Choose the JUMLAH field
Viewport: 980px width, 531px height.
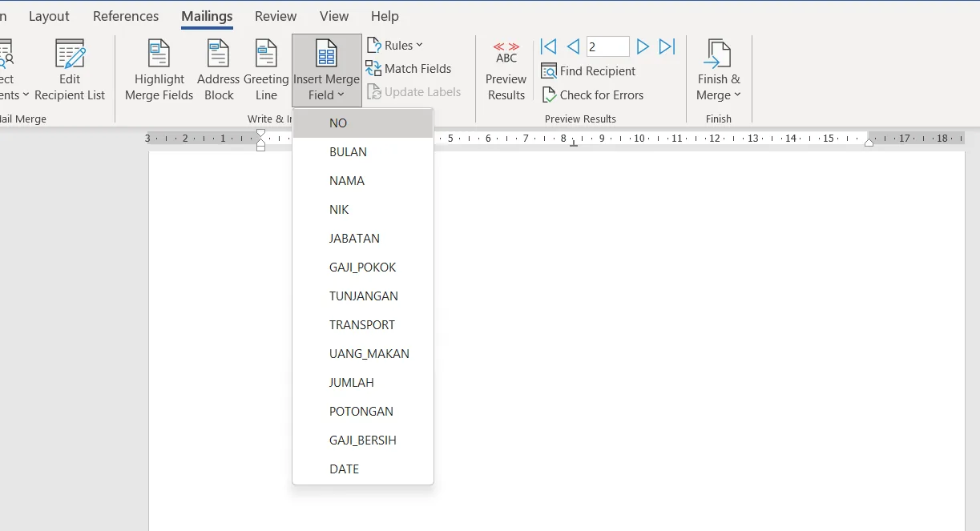click(x=363, y=383)
